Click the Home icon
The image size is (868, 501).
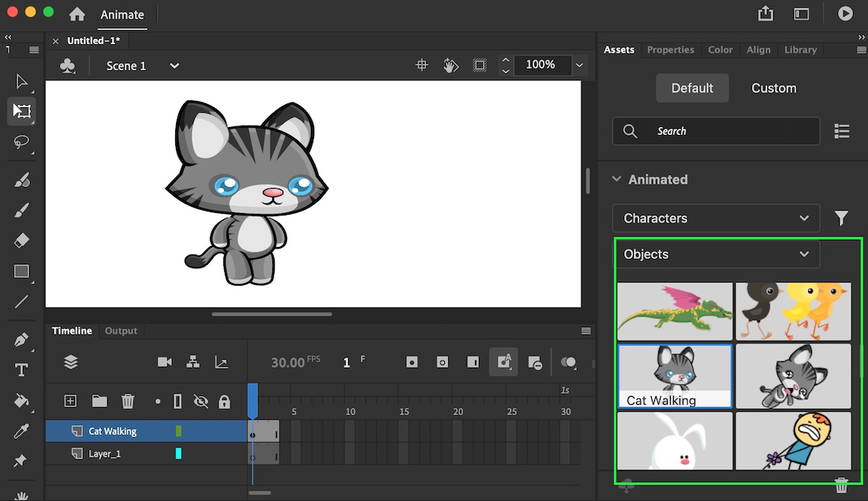tap(77, 14)
